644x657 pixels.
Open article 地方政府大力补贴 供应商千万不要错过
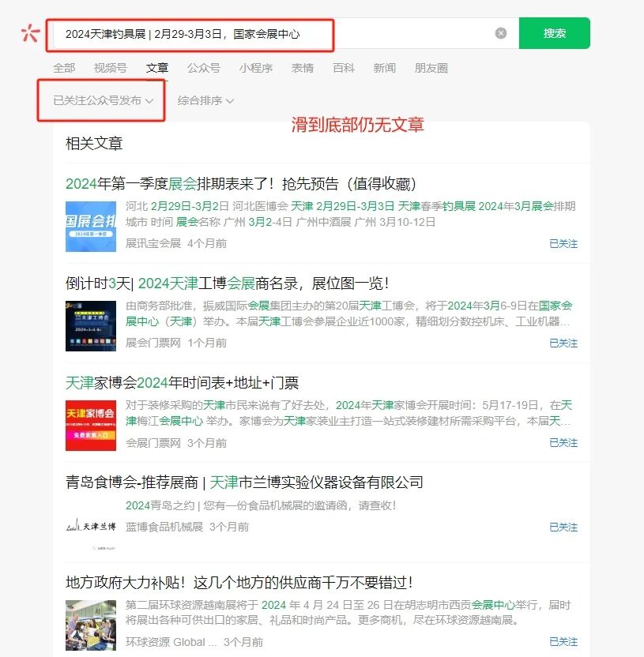pyautogui.click(x=239, y=583)
